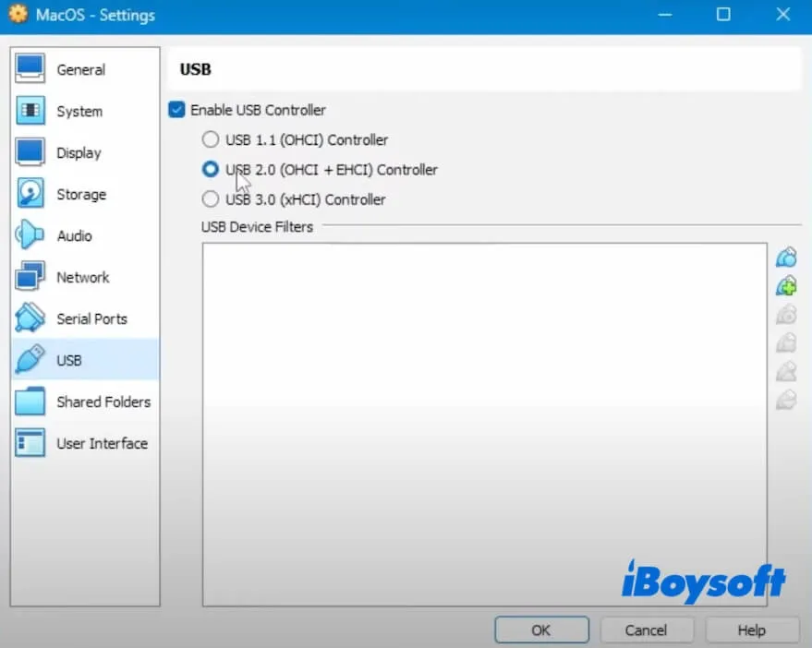The height and width of the screenshot is (648, 812).
Task: Click the General settings icon
Action: tap(30, 69)
